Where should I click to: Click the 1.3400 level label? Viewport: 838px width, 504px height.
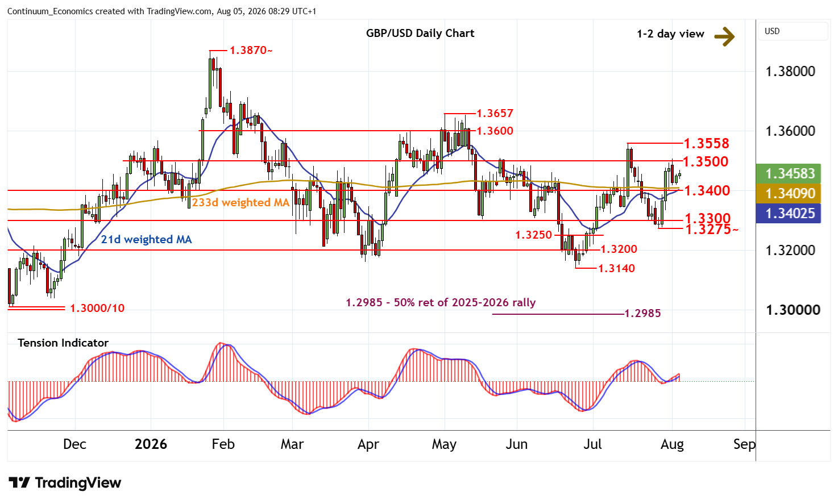(707, 190)
